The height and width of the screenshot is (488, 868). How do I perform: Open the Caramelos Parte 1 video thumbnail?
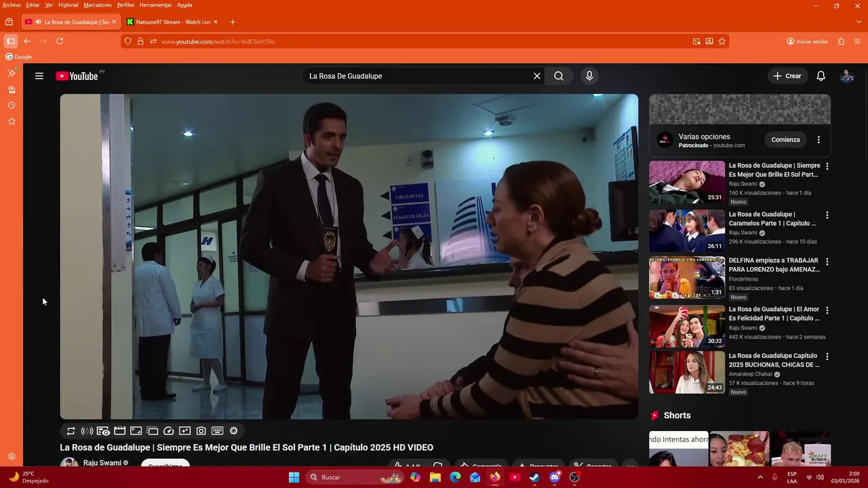tap(687, 231)
